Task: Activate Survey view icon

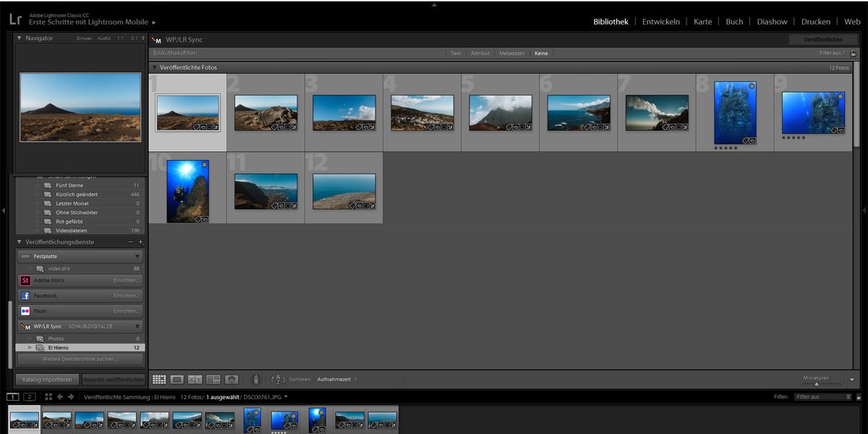Action: 213,379
